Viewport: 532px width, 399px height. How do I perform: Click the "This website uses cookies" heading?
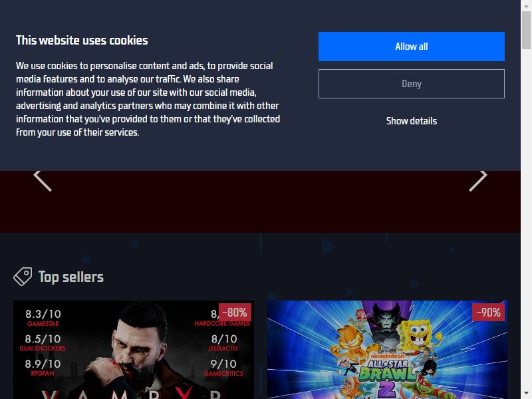click(82, 41)
